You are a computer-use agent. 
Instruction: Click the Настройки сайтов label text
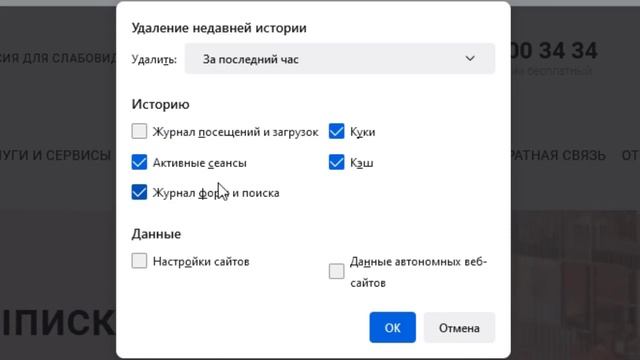point(201,261)
